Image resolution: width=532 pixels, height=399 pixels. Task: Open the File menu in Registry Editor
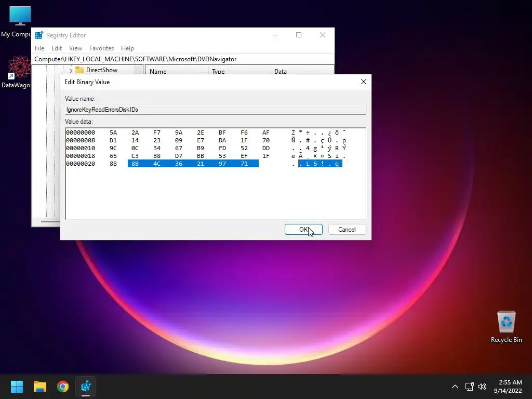click(39, 48)
